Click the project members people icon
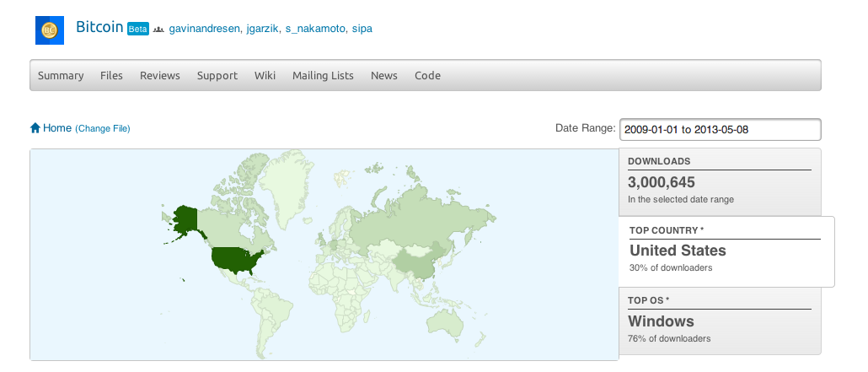The width and height of the screenshot is (868, 372). [159, 29]
